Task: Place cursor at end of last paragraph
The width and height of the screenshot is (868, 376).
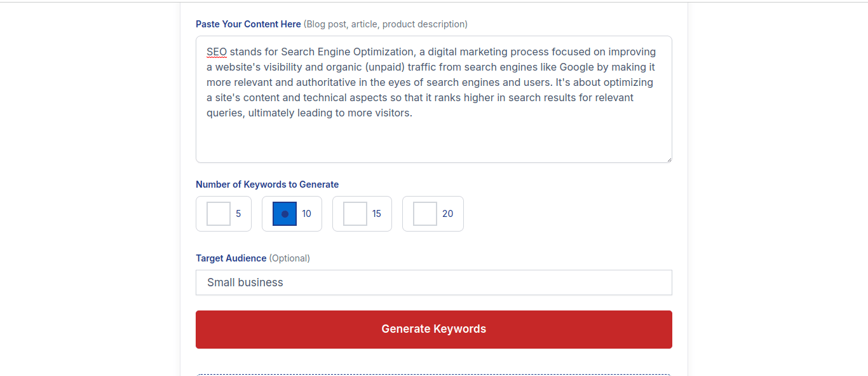Action: click(411, 112)
